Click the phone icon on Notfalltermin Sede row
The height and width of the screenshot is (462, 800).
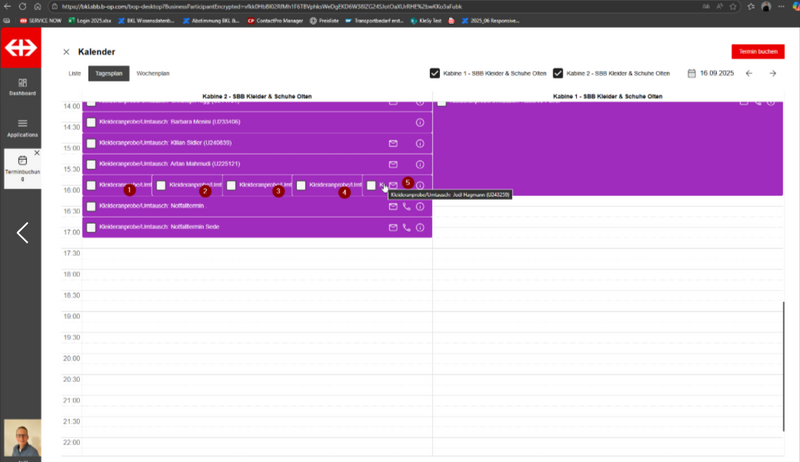click(x=406, y=228)
